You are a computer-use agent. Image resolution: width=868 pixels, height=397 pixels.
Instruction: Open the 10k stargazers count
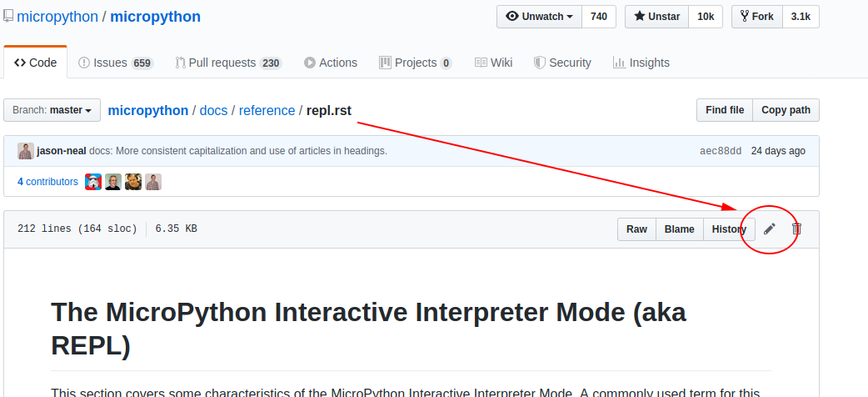click(x=706, y=17)
